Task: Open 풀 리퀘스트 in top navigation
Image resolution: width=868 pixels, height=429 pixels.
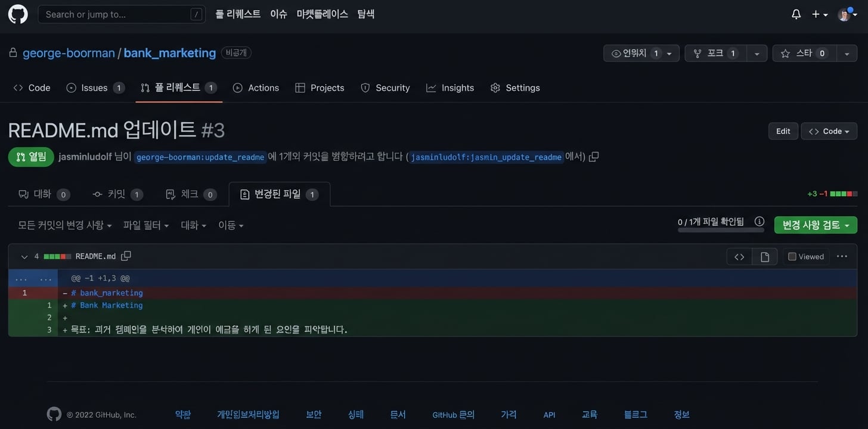Action: click(x=238, y=14)
